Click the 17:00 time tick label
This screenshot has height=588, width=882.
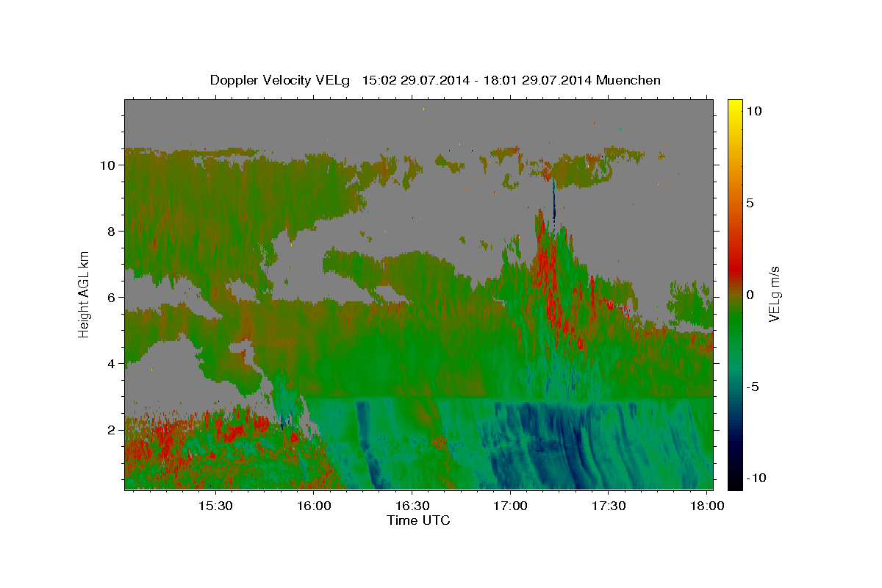[x=510, y=506]
